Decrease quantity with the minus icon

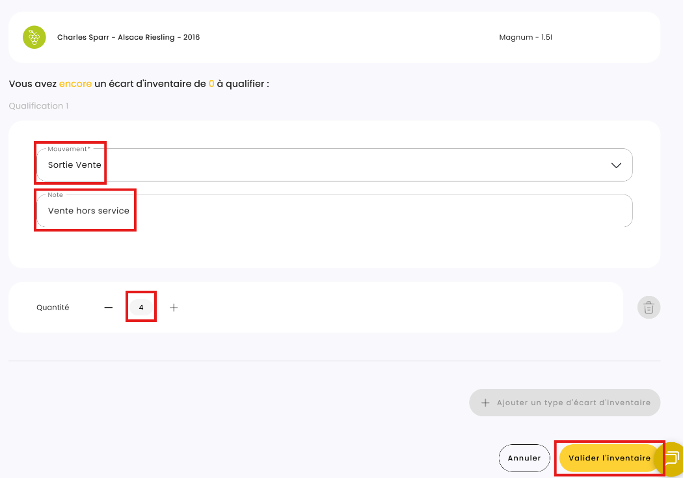click(109, 308)
